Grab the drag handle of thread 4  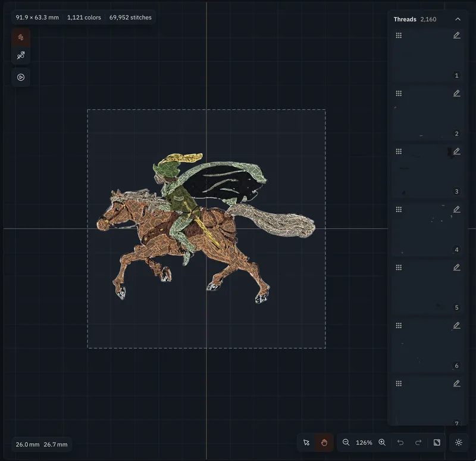pyautogui.click(x=399, y=210)
